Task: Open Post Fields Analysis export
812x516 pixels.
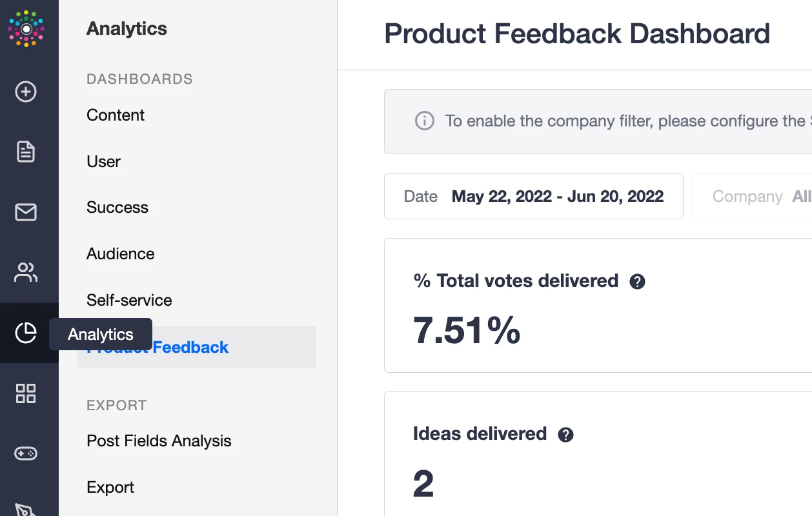Action: click(159, 441)
